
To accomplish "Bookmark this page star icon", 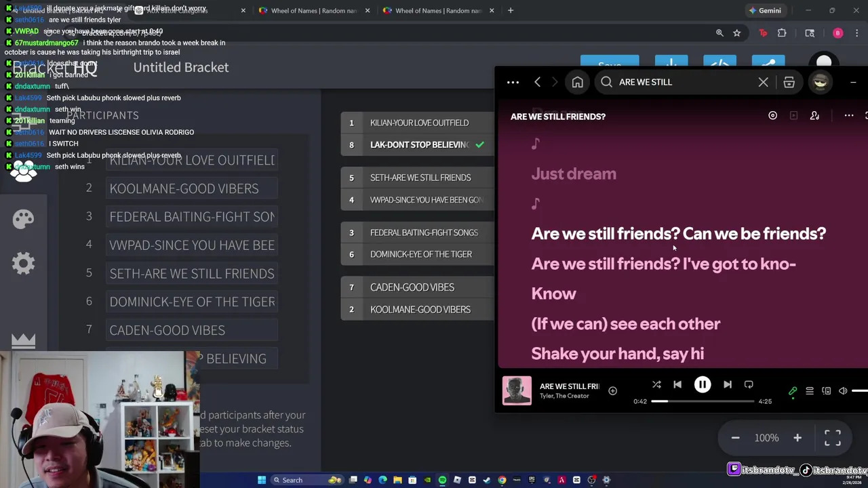I will point(736,33).
